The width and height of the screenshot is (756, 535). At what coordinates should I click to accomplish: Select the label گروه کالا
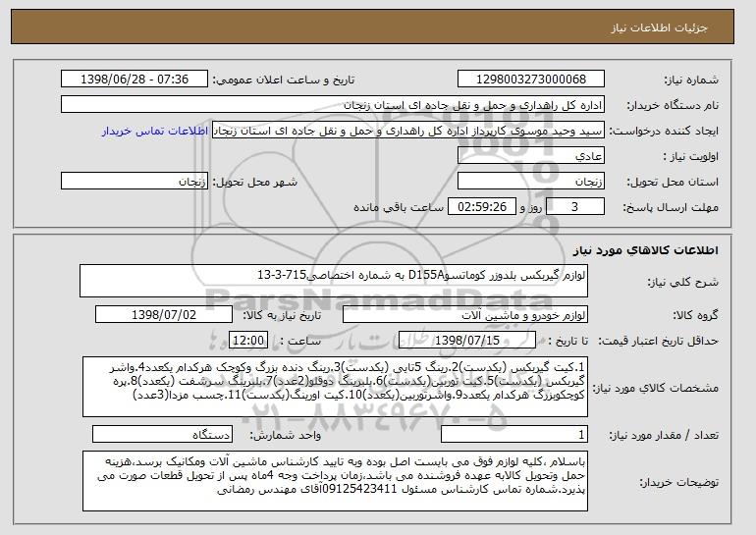(695, 315)
